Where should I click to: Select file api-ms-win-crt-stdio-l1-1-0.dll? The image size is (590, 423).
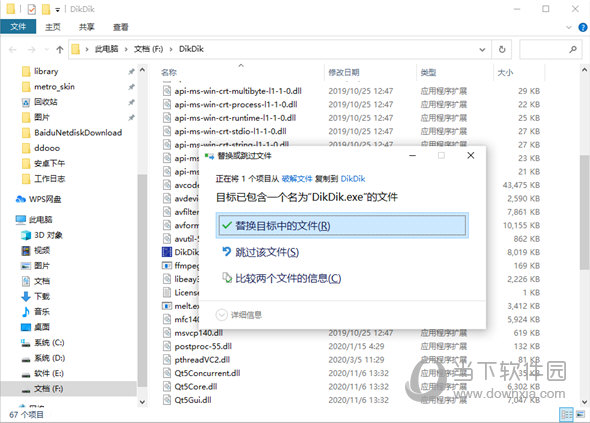230,131
